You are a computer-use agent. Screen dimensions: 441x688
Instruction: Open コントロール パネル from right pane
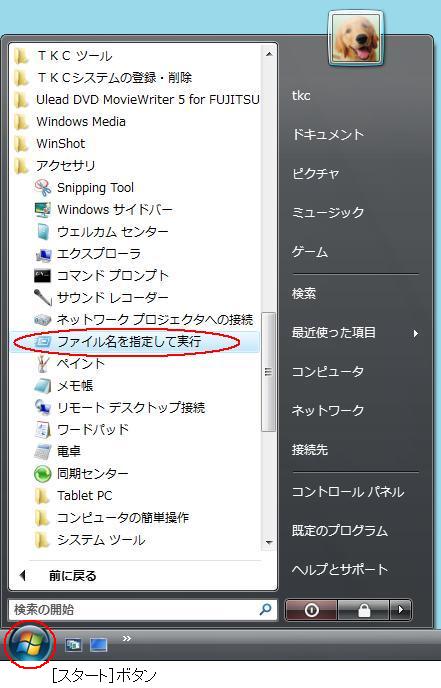pos(348,491)
